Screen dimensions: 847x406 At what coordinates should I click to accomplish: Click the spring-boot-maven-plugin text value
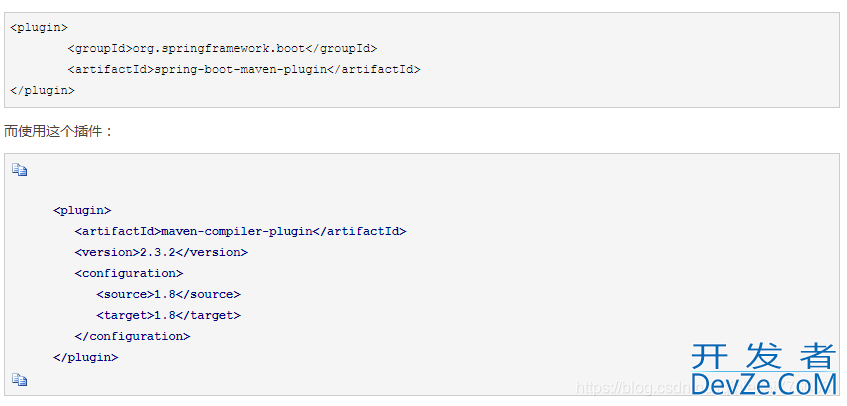(240, 70)
